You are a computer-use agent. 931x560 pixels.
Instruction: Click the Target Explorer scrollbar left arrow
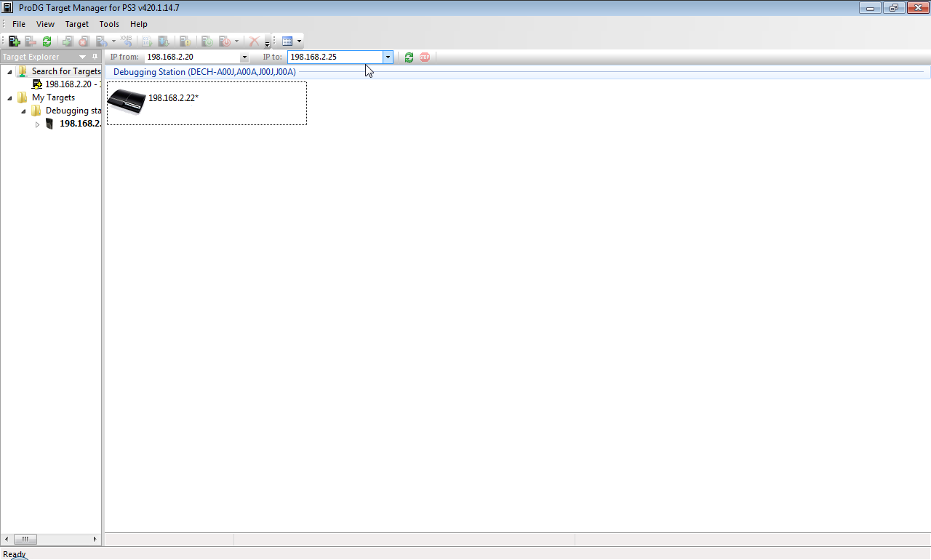[x=7, y=539]
